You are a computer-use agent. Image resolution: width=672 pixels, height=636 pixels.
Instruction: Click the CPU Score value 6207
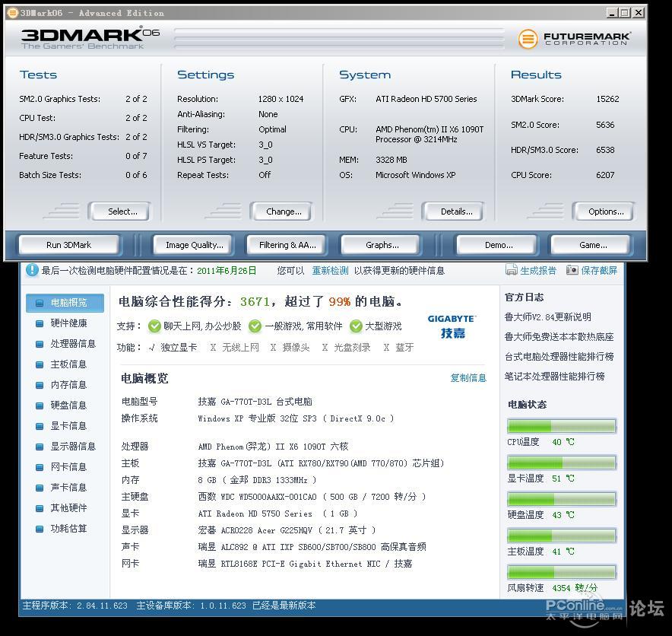pyautogui.click(x=605, y=175)
